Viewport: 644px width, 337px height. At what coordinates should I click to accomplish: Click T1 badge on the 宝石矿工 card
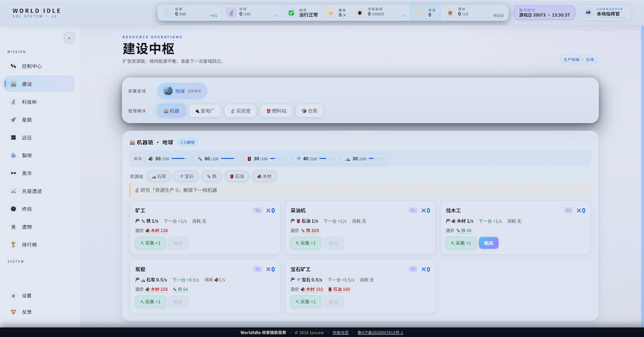[413, 269]
